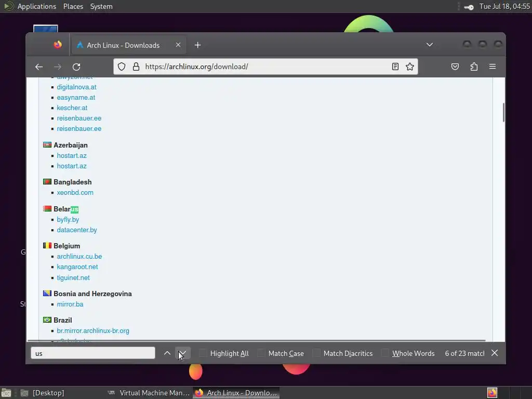Enable the Match Case checkbox
Viewport: 532px width, 399px height.
tap(261, 353)
